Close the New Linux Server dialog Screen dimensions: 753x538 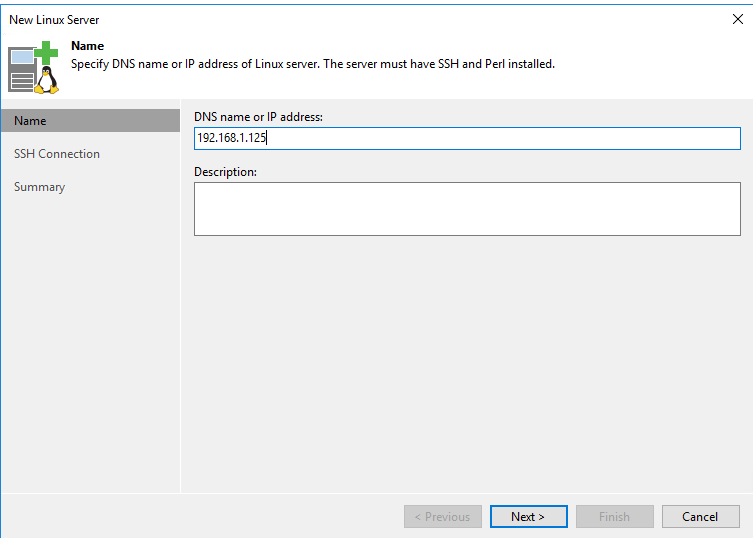[x=738, y=19]
